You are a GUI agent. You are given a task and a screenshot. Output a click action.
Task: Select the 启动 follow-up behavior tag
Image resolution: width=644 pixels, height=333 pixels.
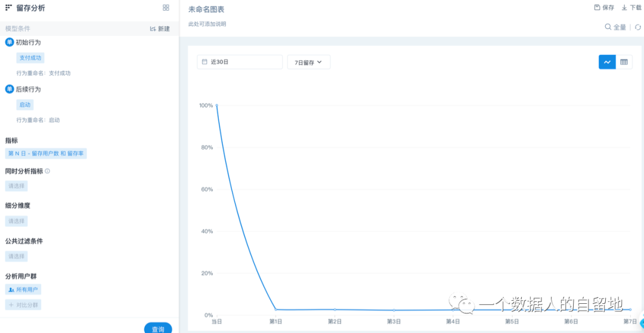coord(25,105)
